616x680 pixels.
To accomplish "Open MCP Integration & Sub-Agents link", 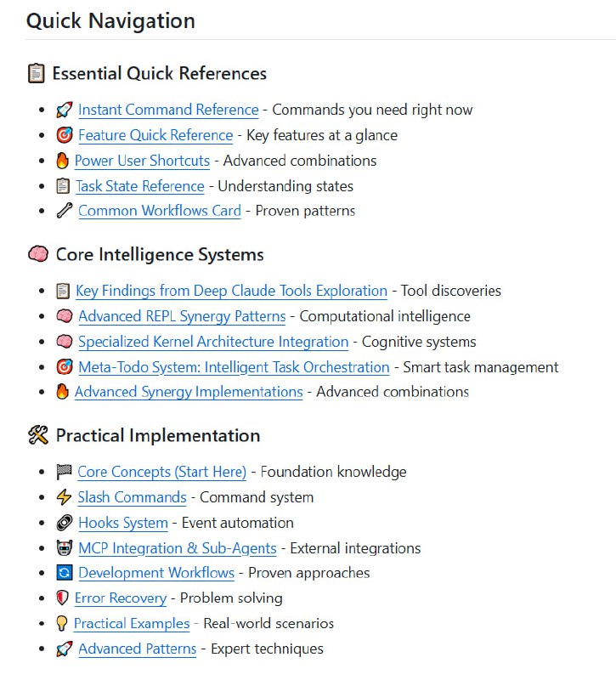I will click(177, 548).
